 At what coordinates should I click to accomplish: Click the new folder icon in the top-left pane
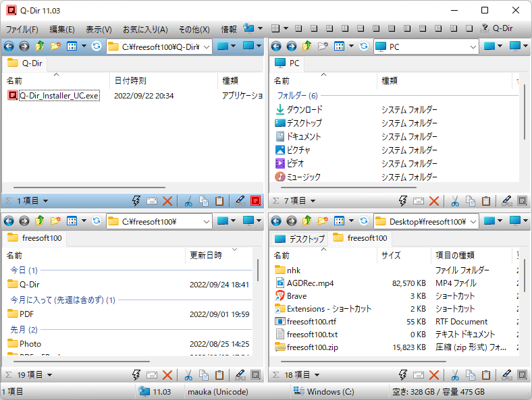(55, 47)
